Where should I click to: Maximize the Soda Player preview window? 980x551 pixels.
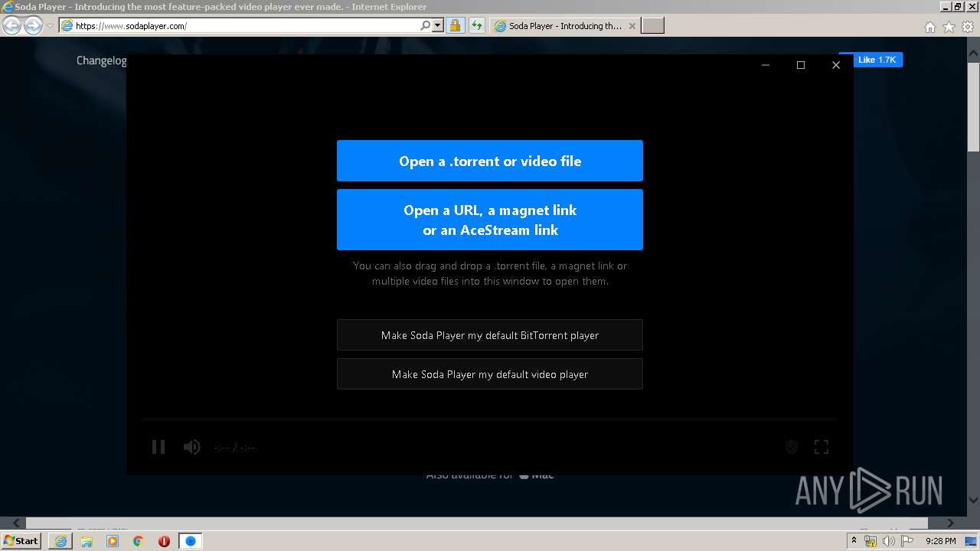click(801, 65)
